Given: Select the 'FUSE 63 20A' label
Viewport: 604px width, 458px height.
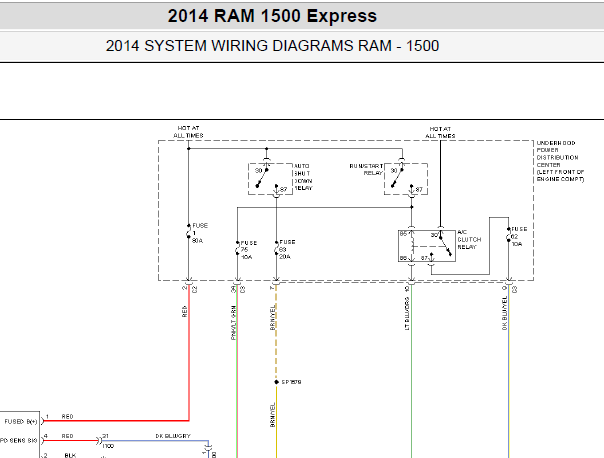Looking at the screenshot, I should 287,249.
